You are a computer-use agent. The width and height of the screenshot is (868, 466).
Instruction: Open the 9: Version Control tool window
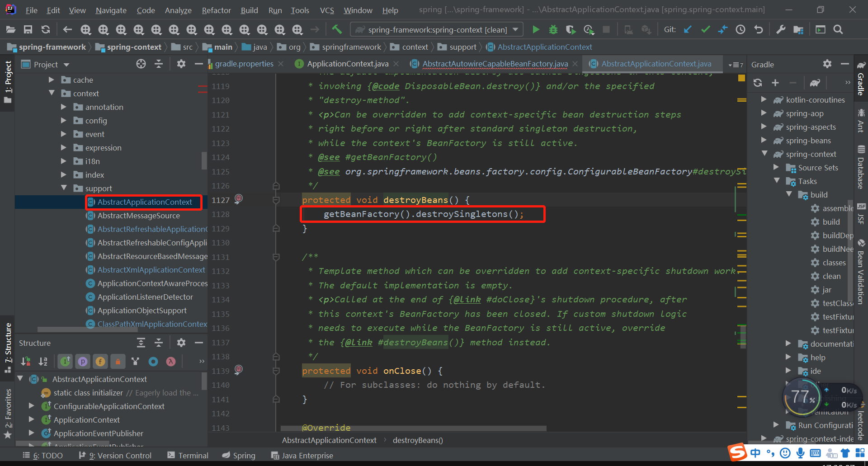click(x=115, y=455)
